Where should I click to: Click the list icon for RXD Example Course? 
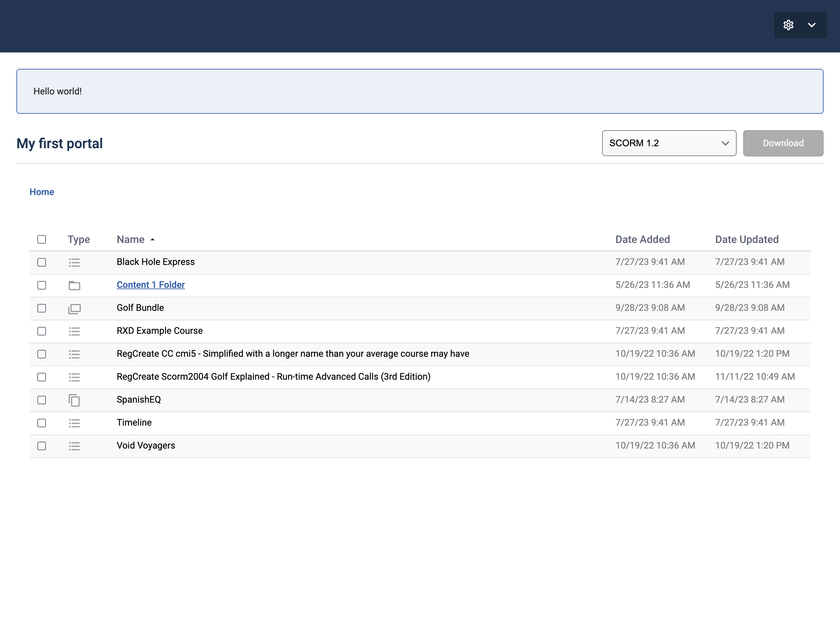(x=74, y=332)
